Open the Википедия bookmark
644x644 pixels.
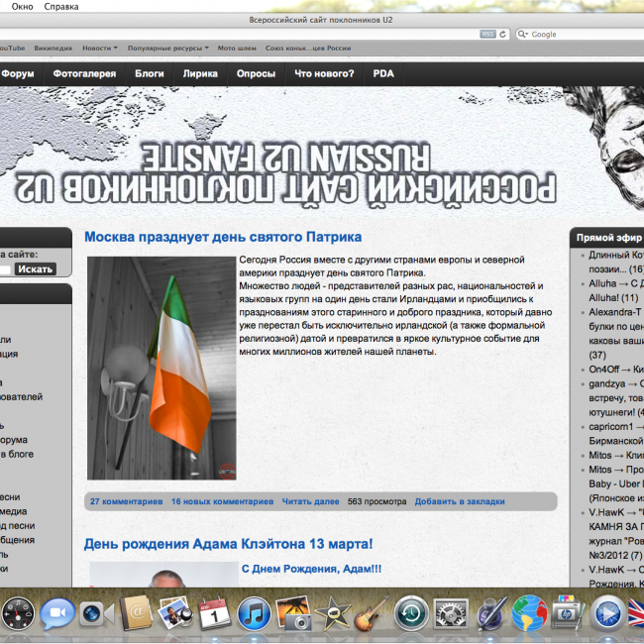(53, 49)
